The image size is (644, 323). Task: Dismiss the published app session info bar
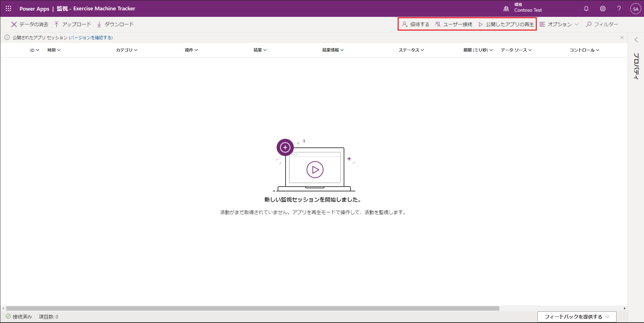pos(622,37)
